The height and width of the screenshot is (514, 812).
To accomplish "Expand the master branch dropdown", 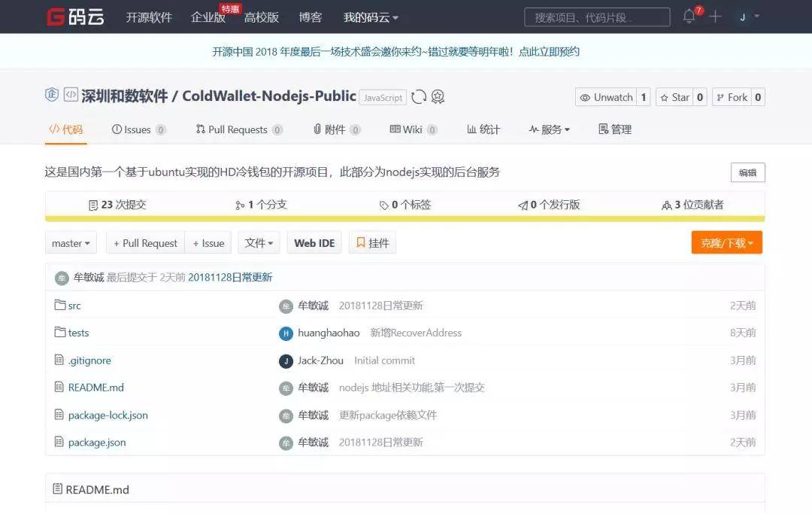I will 71,243.
